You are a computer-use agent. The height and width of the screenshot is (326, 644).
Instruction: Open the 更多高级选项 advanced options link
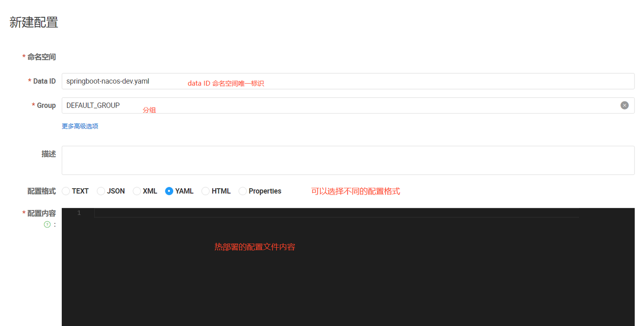(x=80, y=126)
